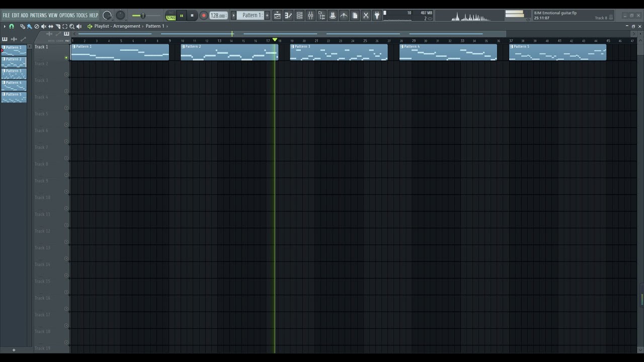The height and width of the screenshot is (362, 644).
Task: Select the Delete tool
Action: click(36, 26)
